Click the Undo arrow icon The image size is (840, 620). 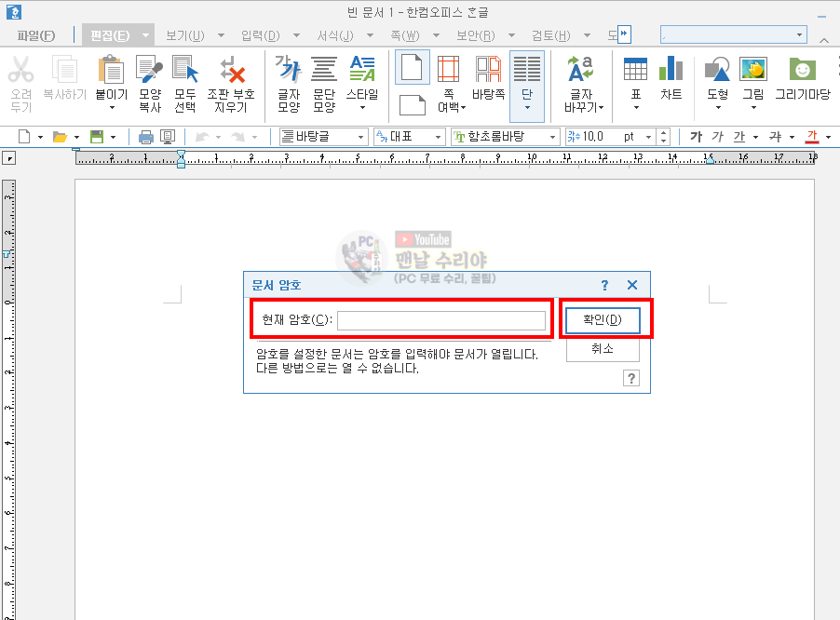[x=202, y=137]
